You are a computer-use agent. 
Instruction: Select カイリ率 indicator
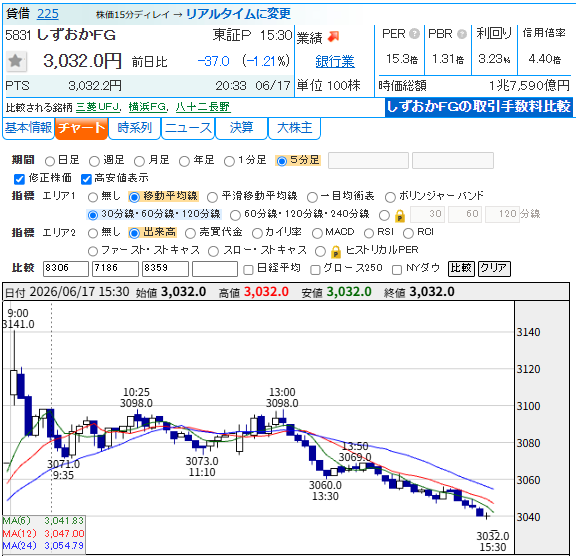[258, 233]
